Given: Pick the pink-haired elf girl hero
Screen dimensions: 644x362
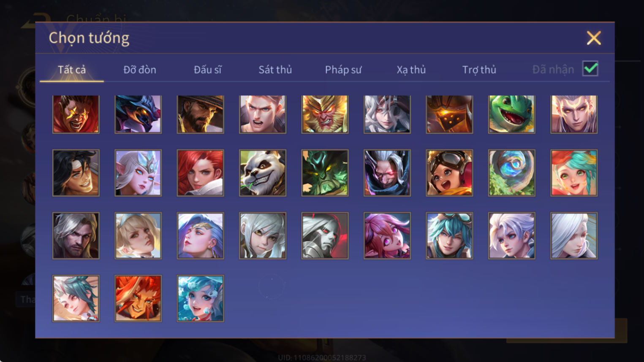Looking at the screenshot, I should (387, 235).
